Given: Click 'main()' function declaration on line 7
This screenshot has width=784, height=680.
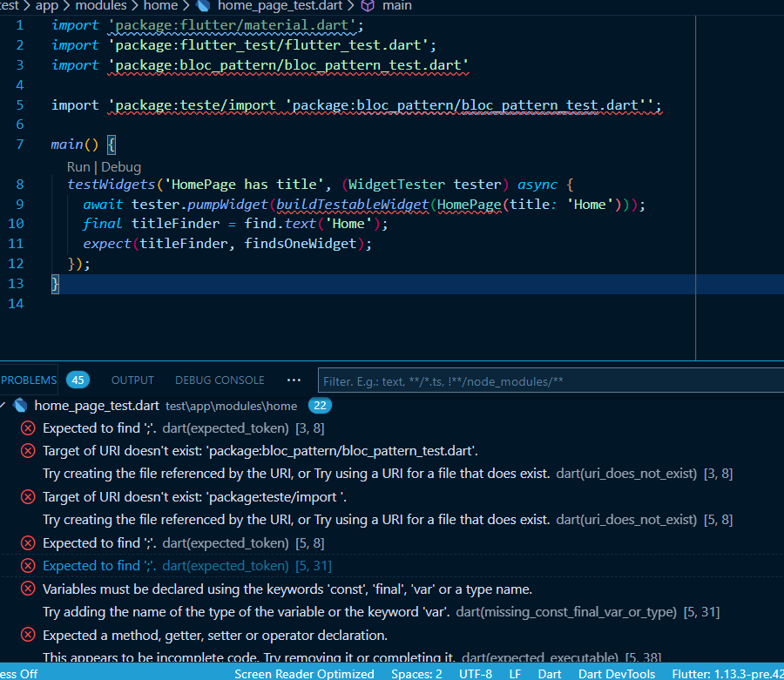Looking at the screenshot, I should 75,145.
